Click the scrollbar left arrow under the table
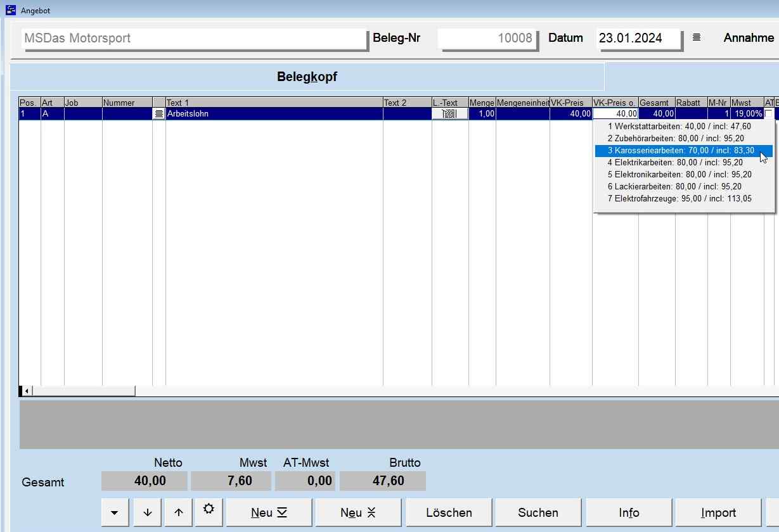Screen dimensions: 779x532 (25, 391)
